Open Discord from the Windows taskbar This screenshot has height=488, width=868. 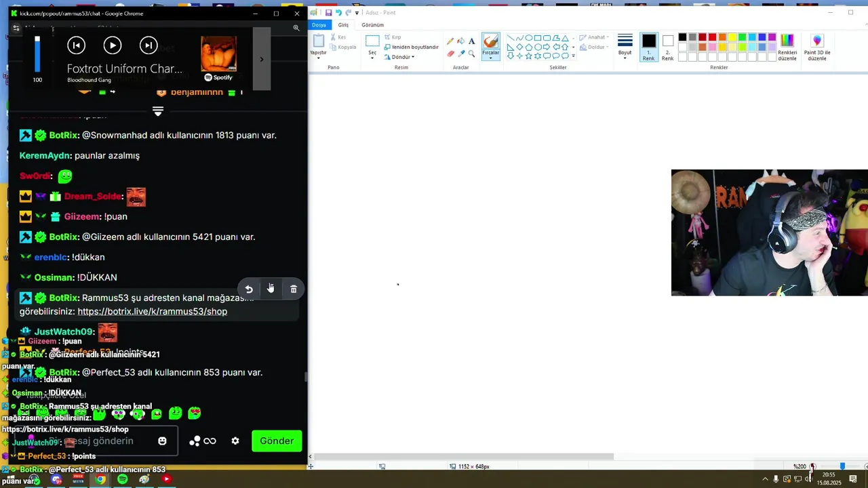[56, 479]
